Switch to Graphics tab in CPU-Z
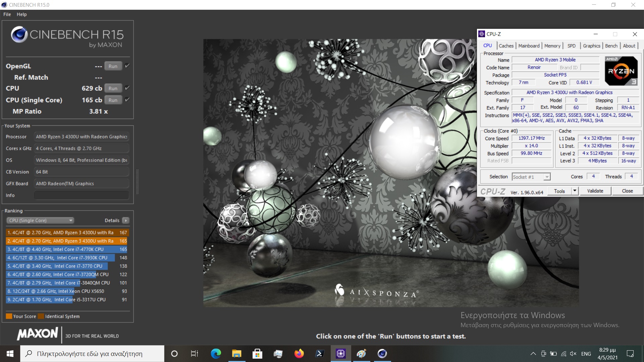The width and height of the screenshot is (644, 362). click(591, 46)
